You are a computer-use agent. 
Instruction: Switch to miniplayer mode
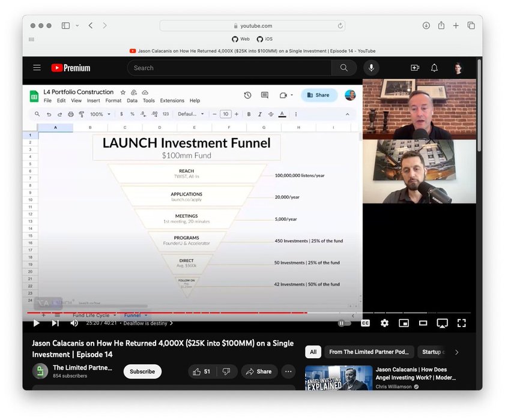(x=404, y=323)
